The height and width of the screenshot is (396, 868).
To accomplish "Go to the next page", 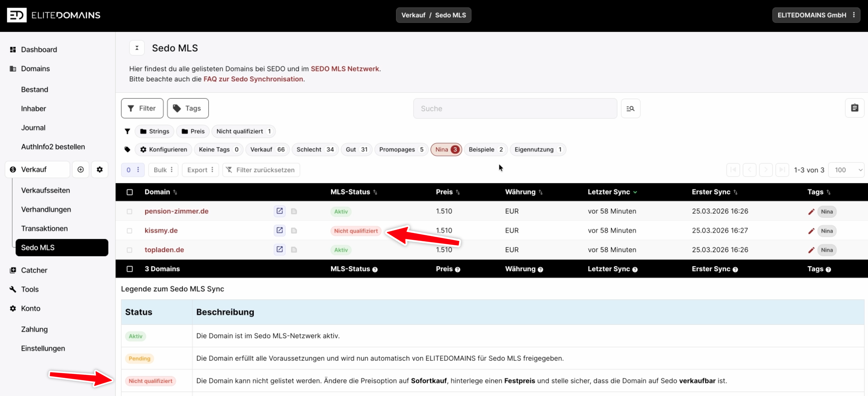I will pyautogui.click(x=766, y=170).
